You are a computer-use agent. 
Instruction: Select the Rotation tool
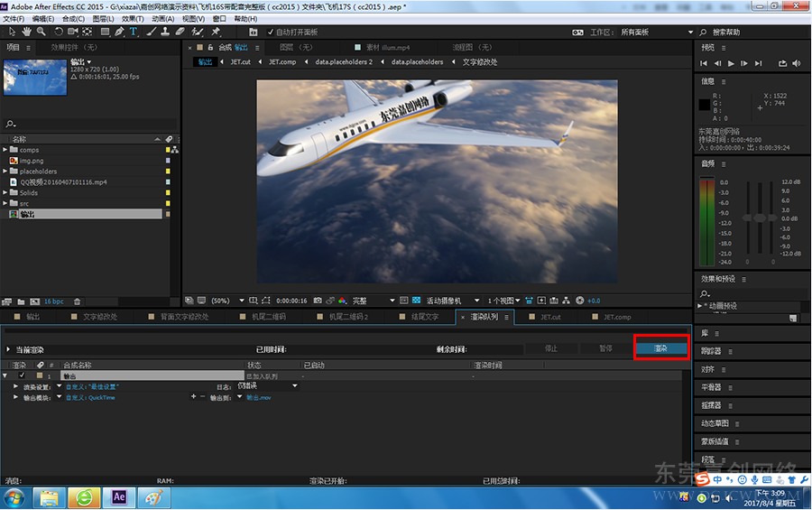[x=58, y=32]
